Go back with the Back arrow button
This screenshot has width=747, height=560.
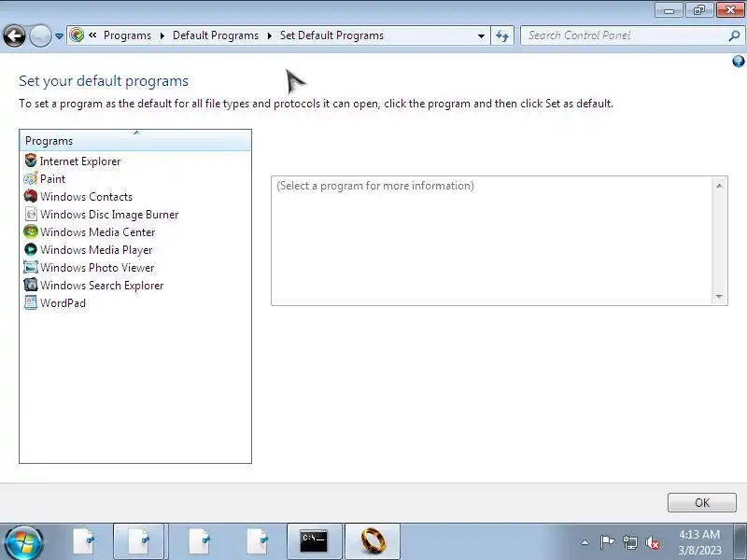pyautogui.click(x=14, y=35)
